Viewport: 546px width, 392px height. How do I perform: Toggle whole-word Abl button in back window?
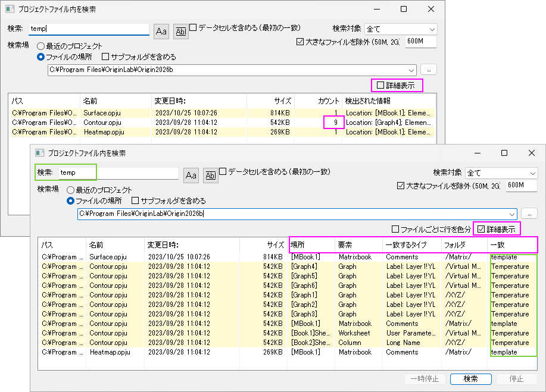[181, 32]
